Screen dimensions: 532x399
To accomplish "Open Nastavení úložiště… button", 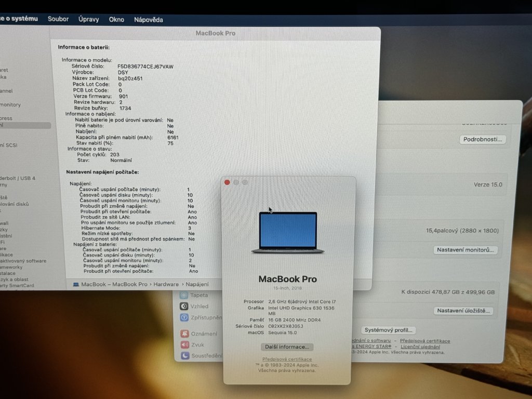I will coord(463,311).
